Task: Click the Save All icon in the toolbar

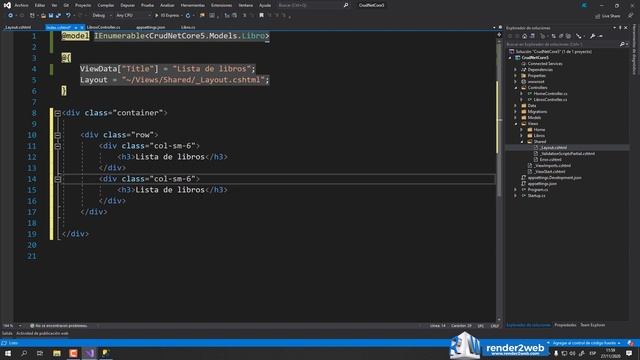Action: tap(58, 16)
